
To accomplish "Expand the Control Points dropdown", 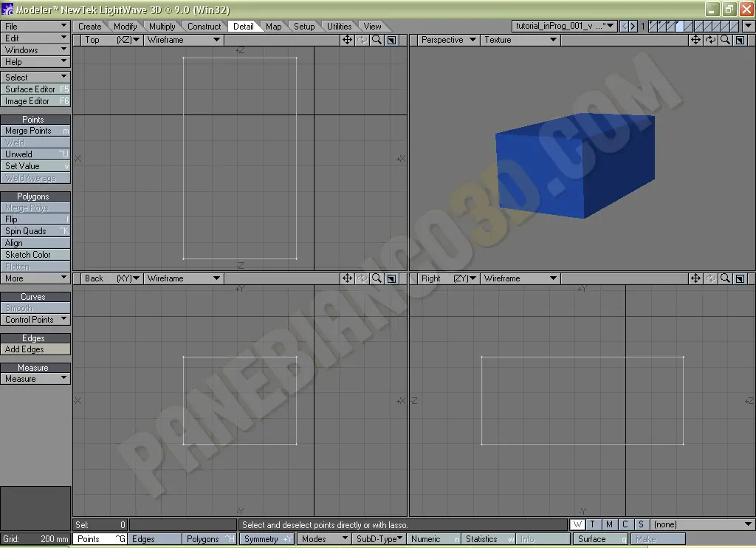I will tap(35, 319).
